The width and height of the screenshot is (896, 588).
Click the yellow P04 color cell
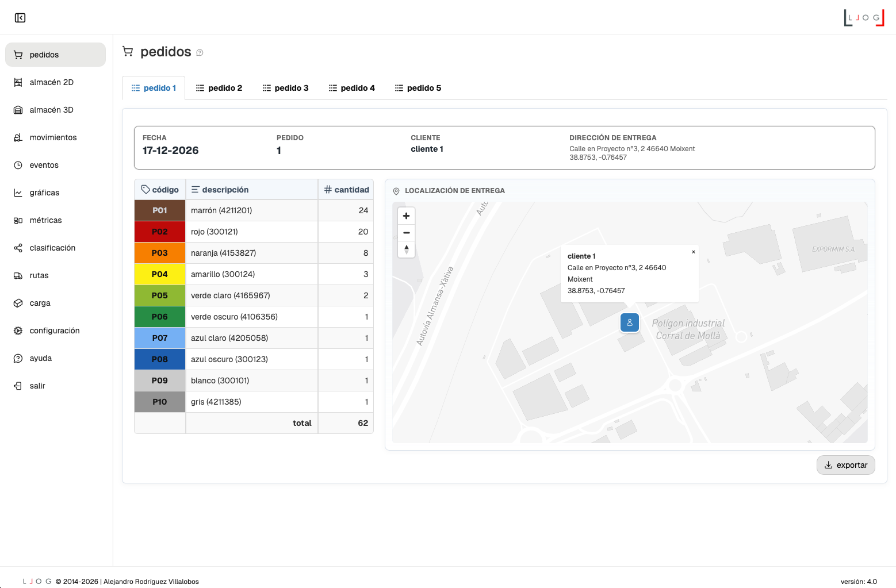(x=160, y=274)
